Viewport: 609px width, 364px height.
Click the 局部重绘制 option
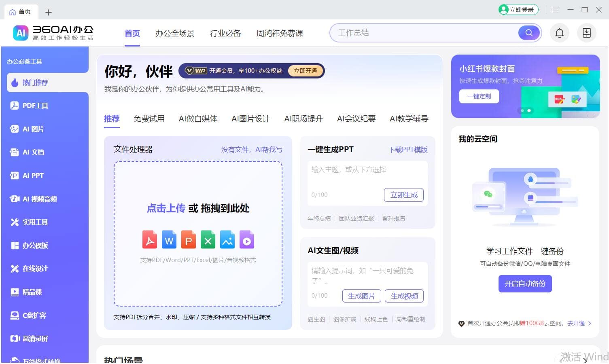click(411, 319)
